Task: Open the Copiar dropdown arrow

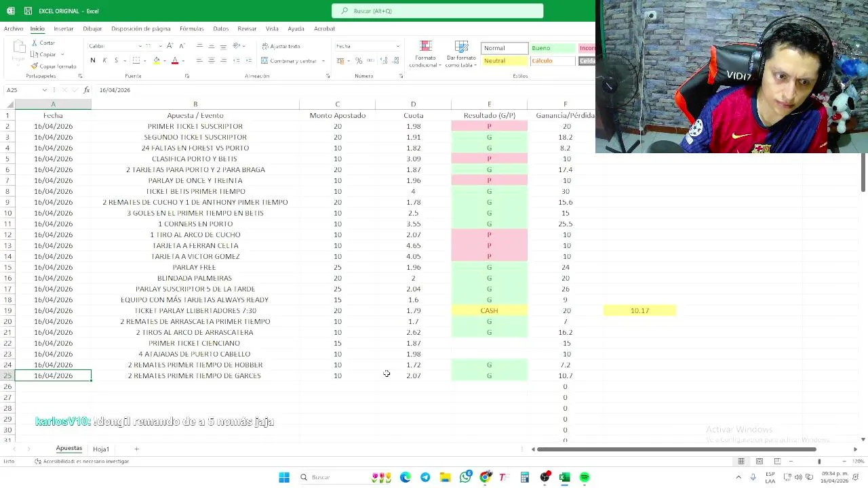Action: click(62, 54)
